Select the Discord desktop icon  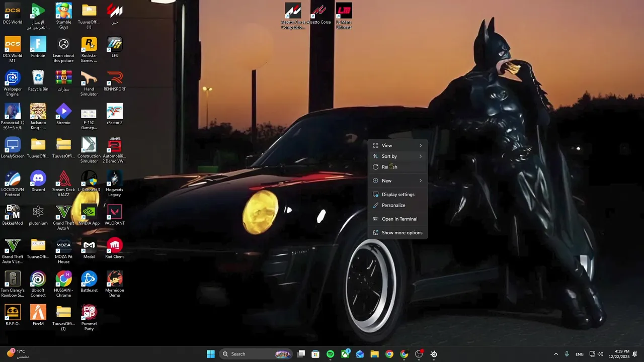[38, 182]
